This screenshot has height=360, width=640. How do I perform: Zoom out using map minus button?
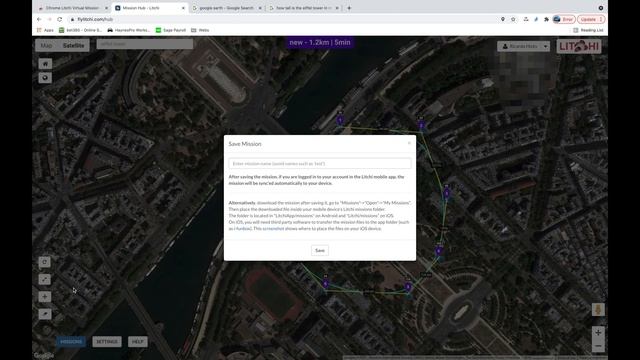(598, 346)
